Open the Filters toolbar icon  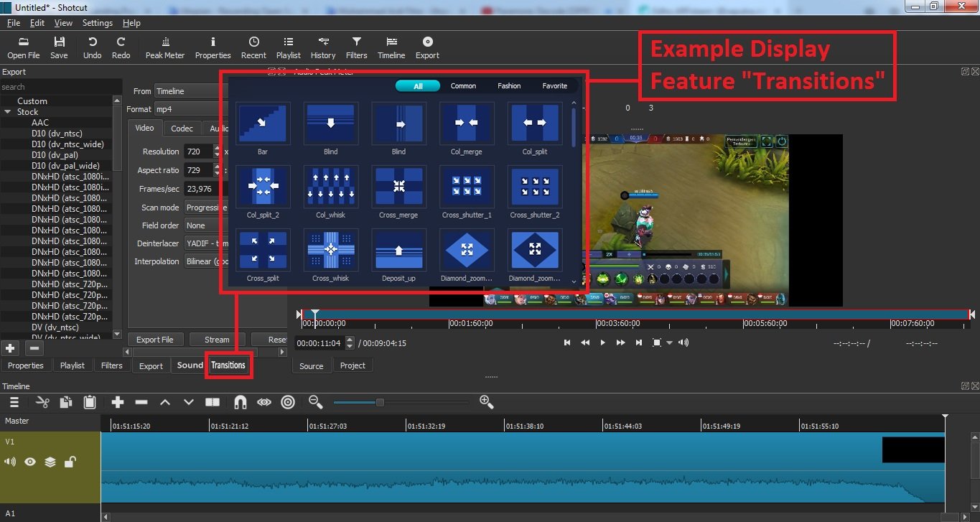[356, 47]
